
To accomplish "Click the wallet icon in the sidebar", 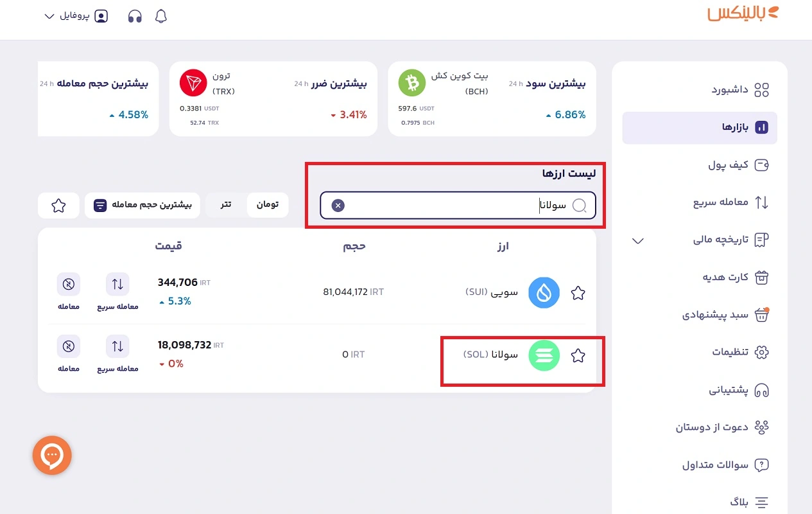I will click(x=761, y=165).
